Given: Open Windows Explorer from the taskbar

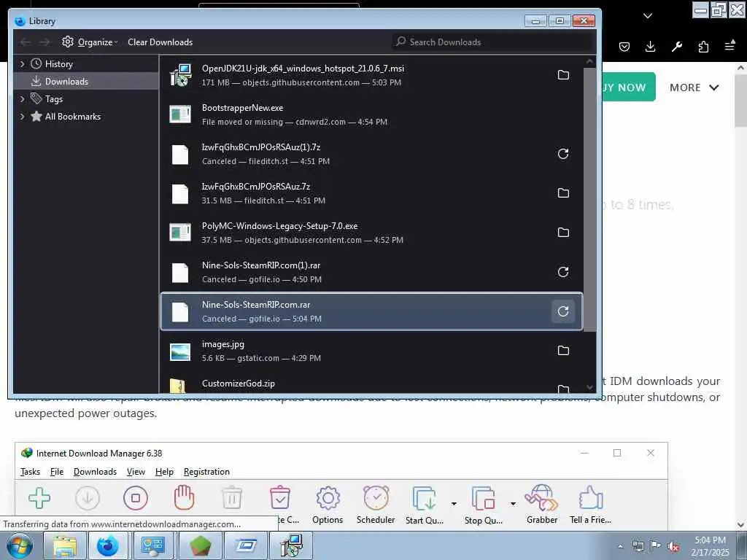Looking at the screenshot, I should pyautogui.click(x=65, y=546).
